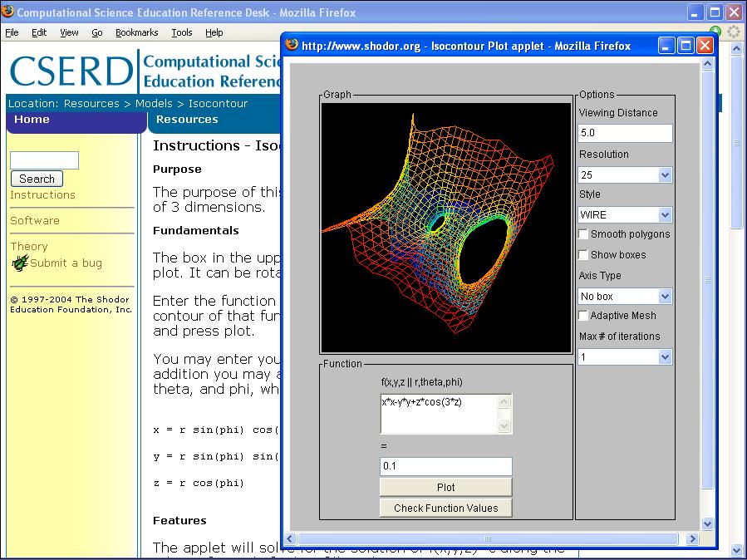Click the Firefox throbber icon near menu bar
This screenshot has height=560, width=747.
[734, 32]
